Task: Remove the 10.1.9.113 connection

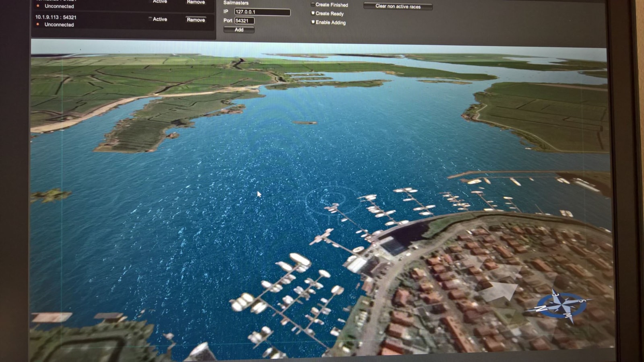Action: point(196,20)
